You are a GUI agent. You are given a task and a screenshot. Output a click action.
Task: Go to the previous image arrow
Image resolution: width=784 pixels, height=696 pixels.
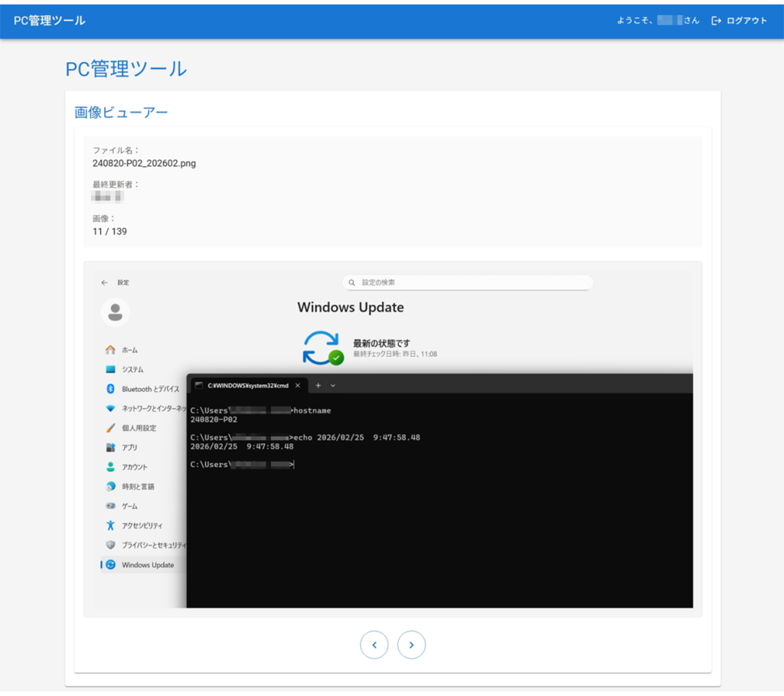click(x=374, y=645)
